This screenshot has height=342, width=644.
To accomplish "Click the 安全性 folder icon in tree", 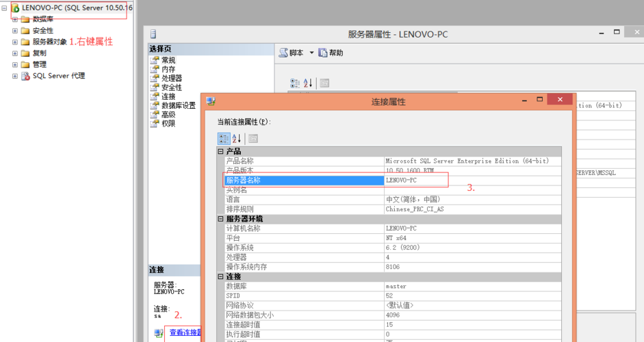I will pos(25,31).
